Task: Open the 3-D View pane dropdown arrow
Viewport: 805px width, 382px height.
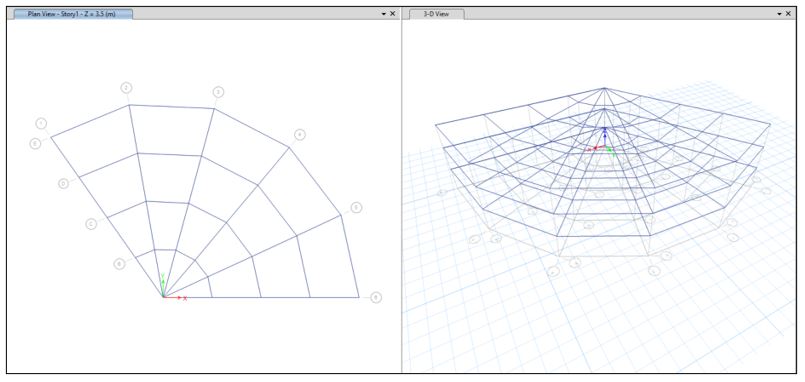Action: (x=780, y=14)
